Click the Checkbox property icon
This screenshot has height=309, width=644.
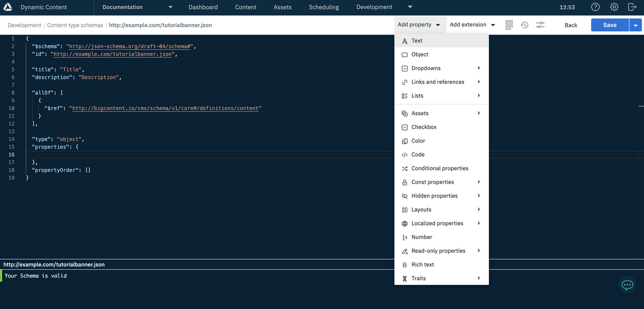click(405, 127)
